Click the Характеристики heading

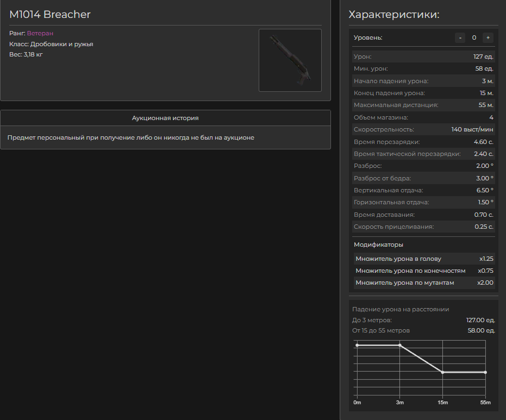coord(394,15)
